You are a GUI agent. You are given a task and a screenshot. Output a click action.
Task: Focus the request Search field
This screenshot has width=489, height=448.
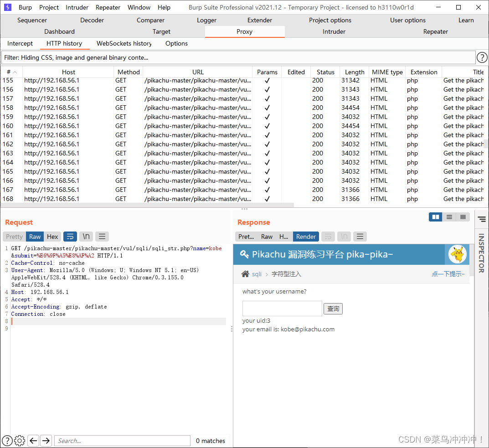click(x=122, y=441)
